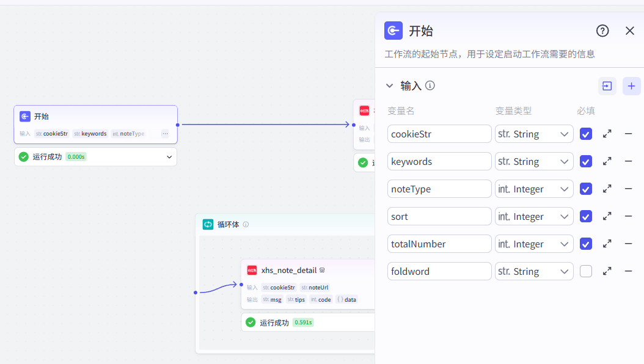Remove the keywords variable row

628,161
